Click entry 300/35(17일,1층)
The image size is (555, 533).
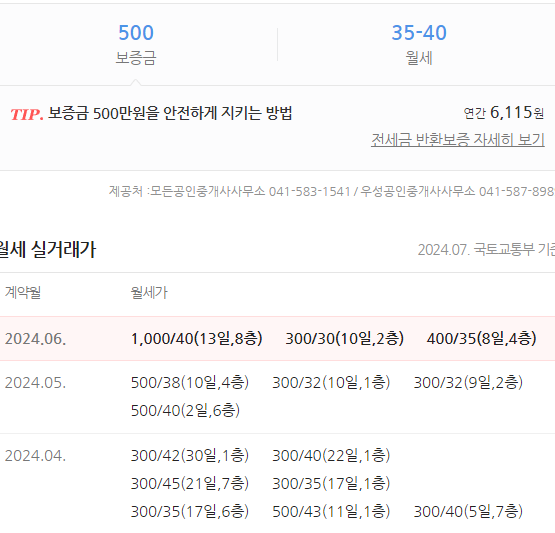[331, 483]
